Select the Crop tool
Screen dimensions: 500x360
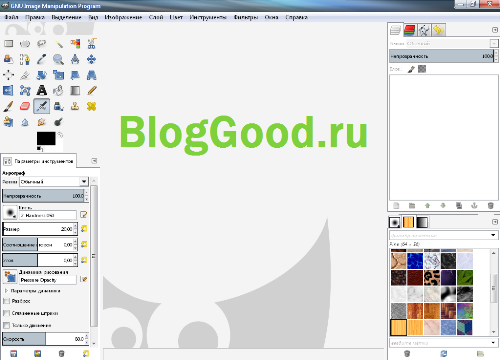tap(25, 75)
